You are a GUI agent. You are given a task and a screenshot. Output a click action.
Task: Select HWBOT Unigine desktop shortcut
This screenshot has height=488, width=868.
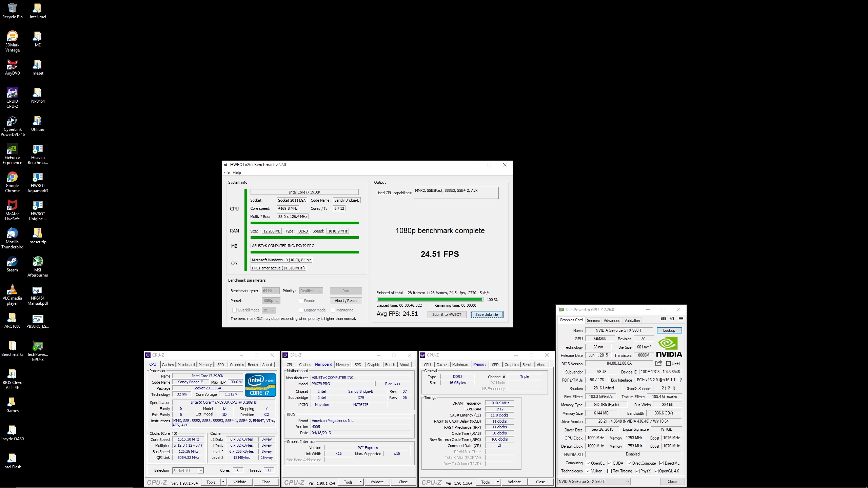pyautogui.click(x=38, y=210)
